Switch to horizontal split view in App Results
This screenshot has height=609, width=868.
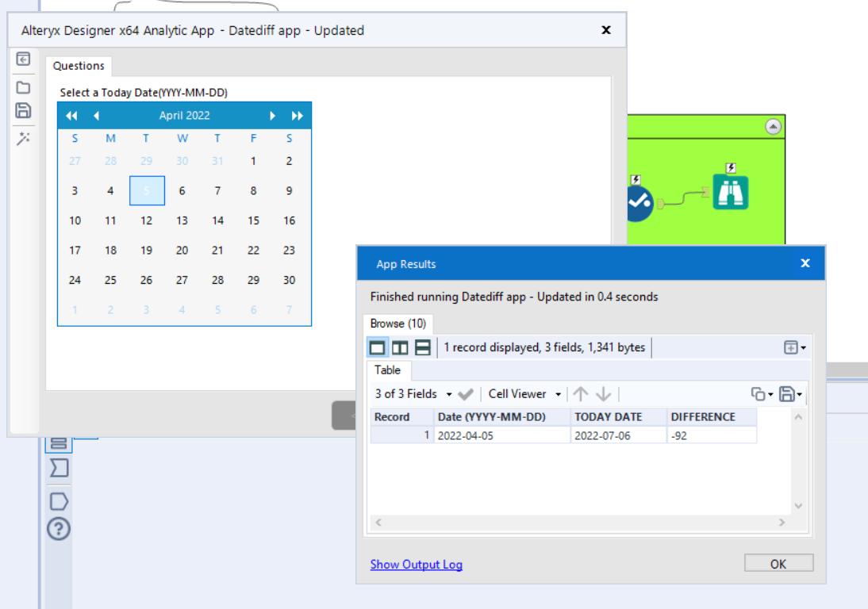coord(422,347)
